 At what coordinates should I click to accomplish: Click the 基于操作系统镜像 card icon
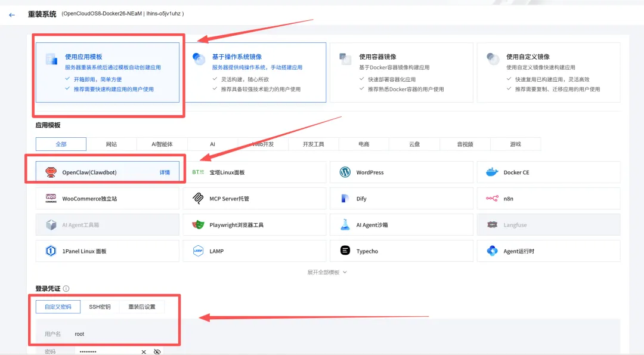pos(199,59)
